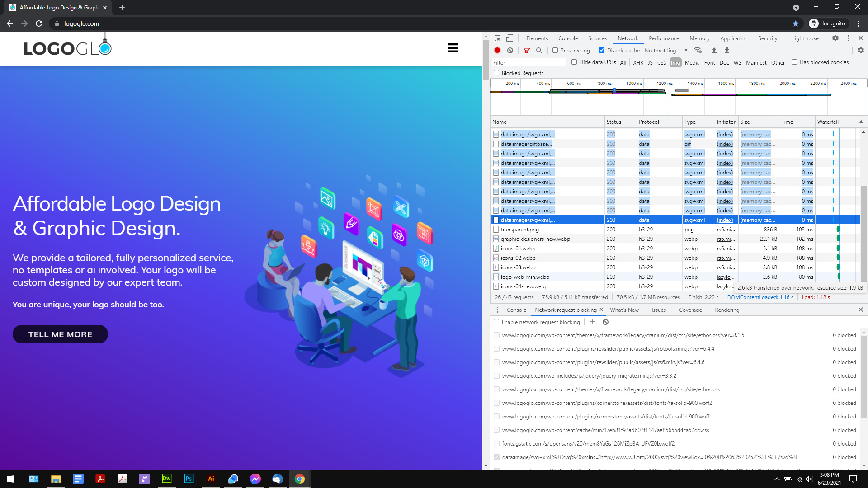Viewport: 868px width, 488px height.
Task: Open network search with the magnifier icon
Action: click(x=539, y=51)
